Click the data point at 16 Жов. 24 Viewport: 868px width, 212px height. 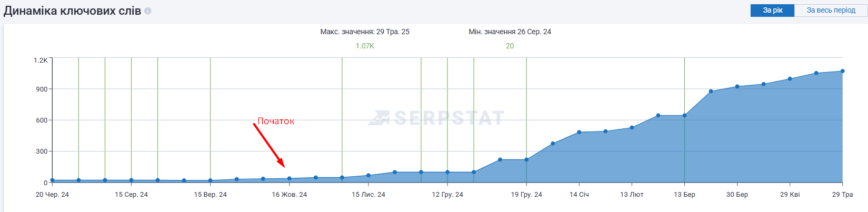290,179
